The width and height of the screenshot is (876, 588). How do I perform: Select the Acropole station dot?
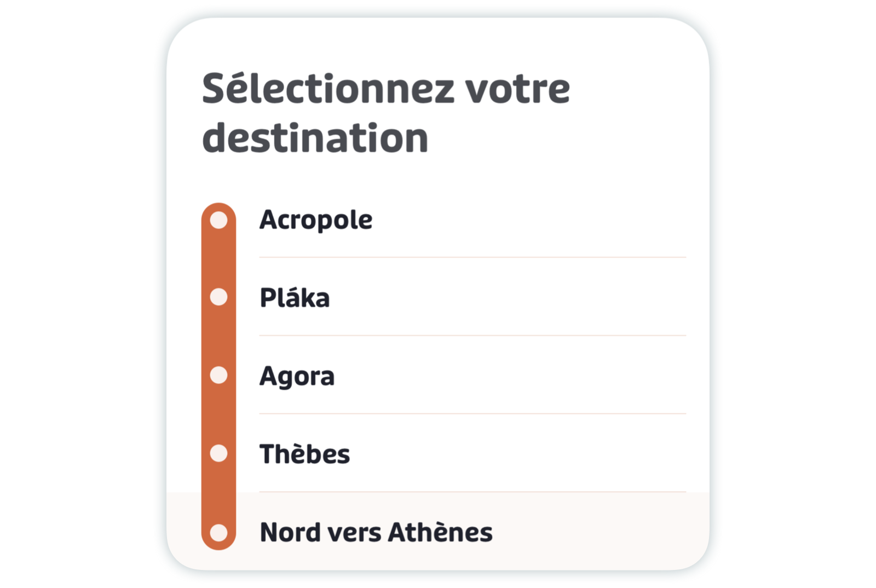pos(219,220)
